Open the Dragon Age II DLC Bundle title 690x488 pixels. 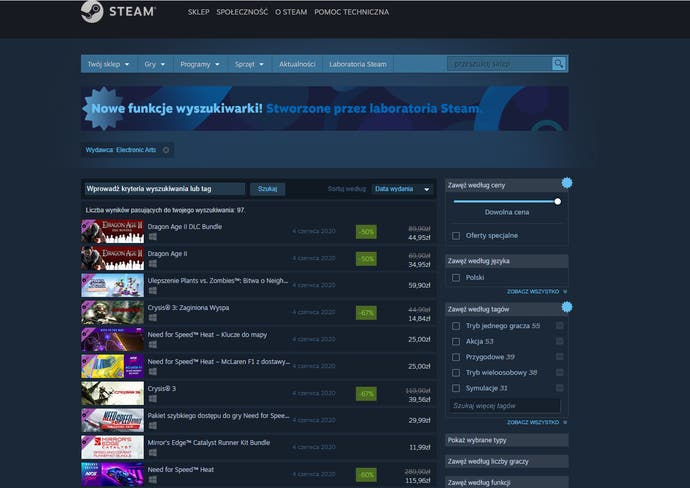tap(185, 227)
